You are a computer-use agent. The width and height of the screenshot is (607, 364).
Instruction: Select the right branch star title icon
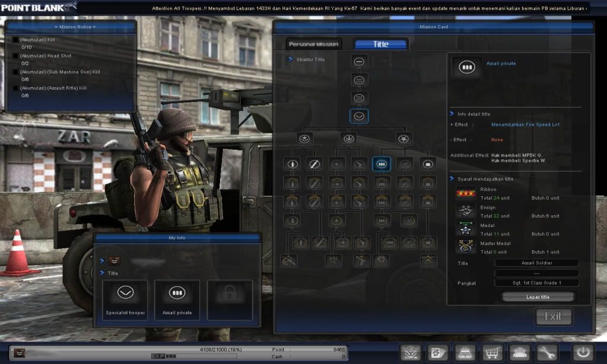(x=403, y=139)
